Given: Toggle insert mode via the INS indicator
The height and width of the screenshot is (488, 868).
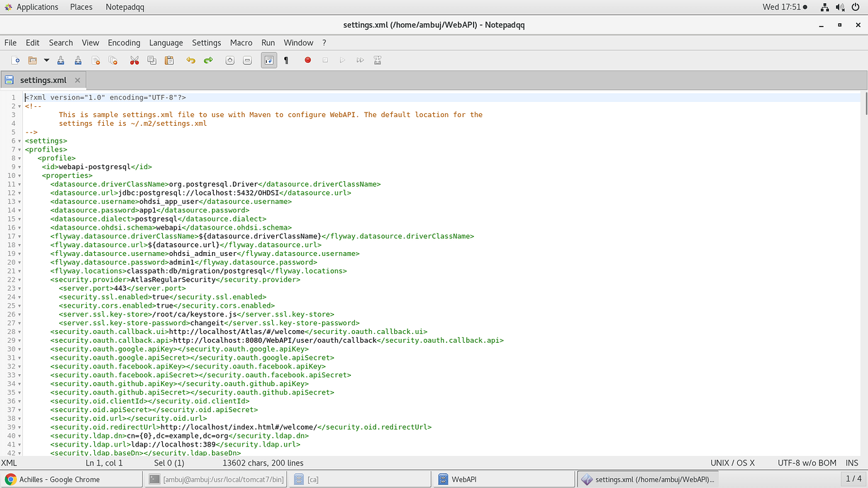Looking at the screenshot, I should pyautogui.click(x=852, y=462).
